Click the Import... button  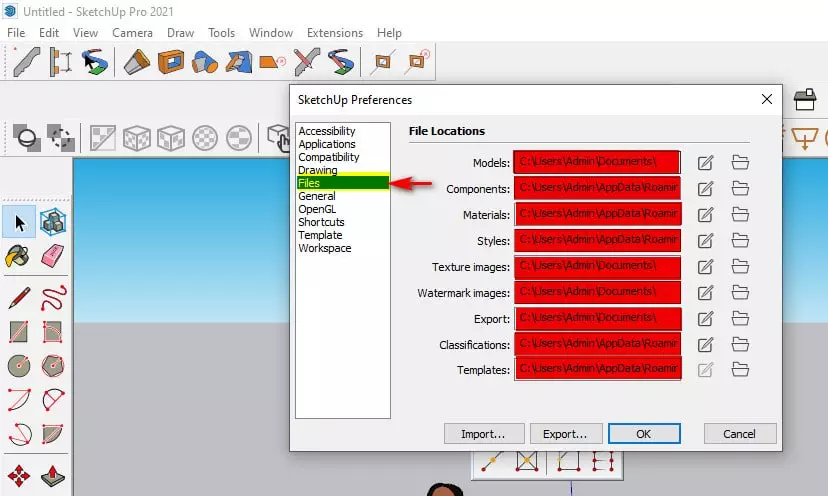(x=484, y=434)
